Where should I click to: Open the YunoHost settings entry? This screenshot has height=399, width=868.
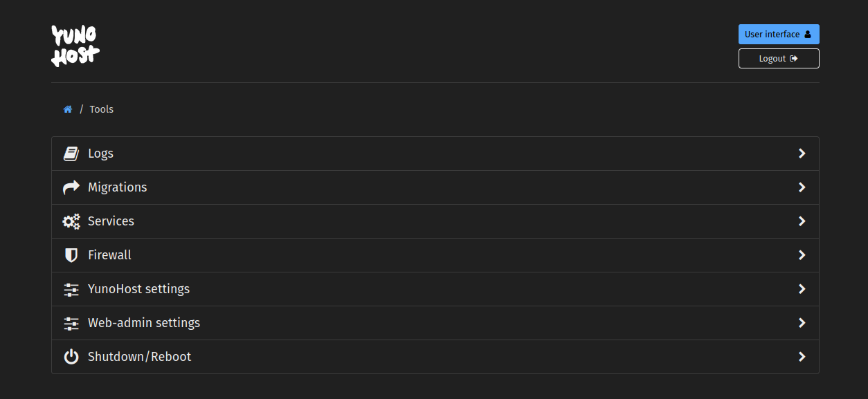click(435, 289)
